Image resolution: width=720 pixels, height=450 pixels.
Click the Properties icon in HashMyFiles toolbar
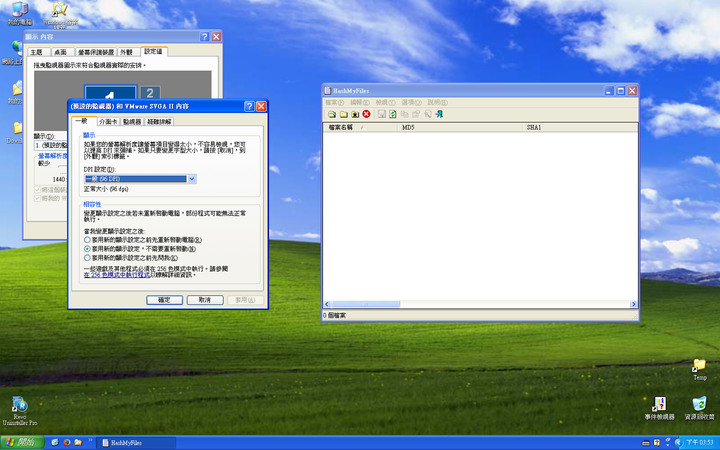click(x=416, y=114)
